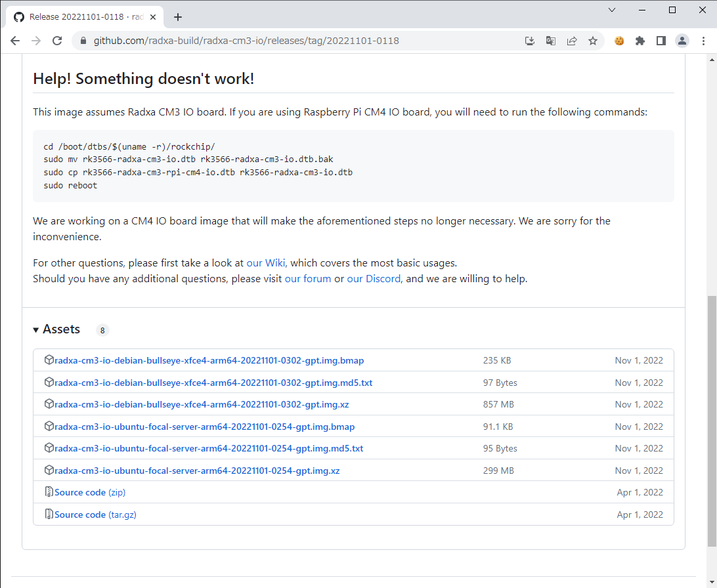Click the '97 Bytes' file size
This screenshot has height=588, width=717.
(500, 383)
